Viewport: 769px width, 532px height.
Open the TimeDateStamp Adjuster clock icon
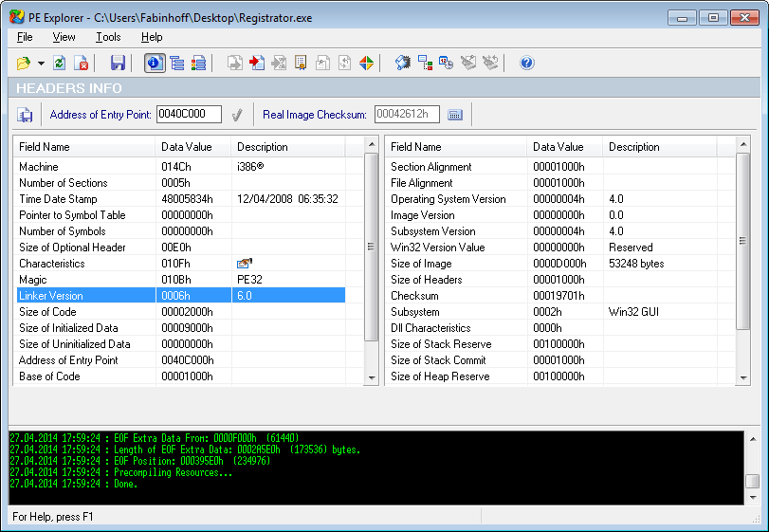coord(447,63)
